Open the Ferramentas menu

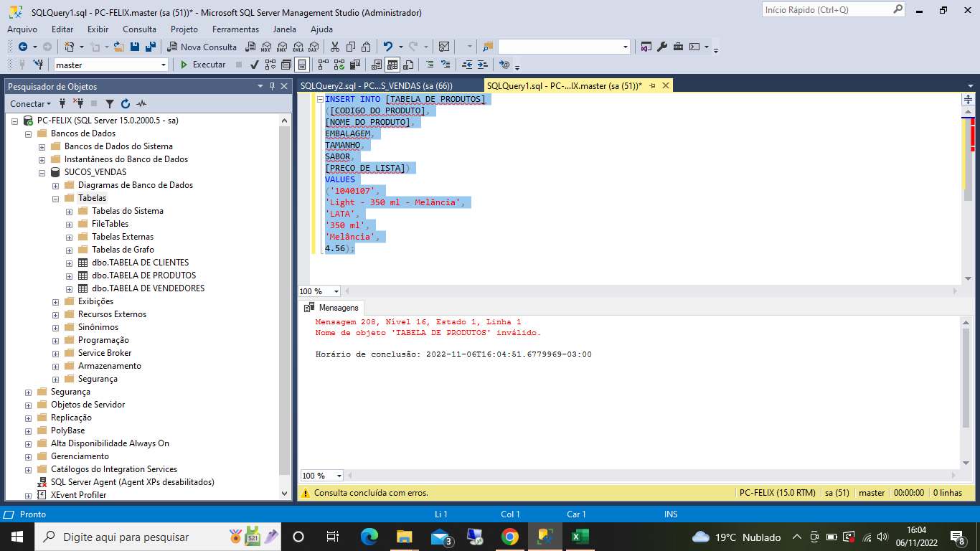tap(235, 29)
